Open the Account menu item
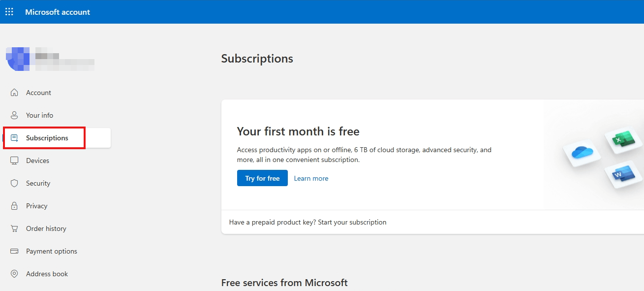 38,93
